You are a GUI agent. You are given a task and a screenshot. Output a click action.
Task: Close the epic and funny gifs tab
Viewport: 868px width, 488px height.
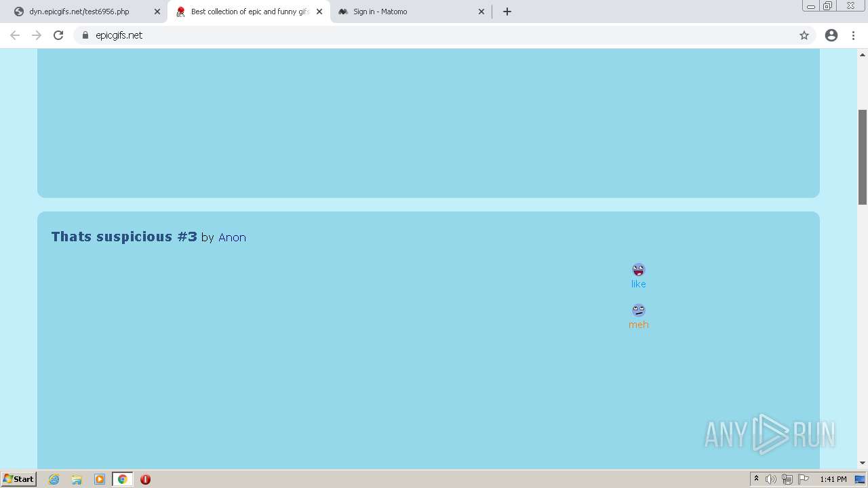click(x=319, y=12)
